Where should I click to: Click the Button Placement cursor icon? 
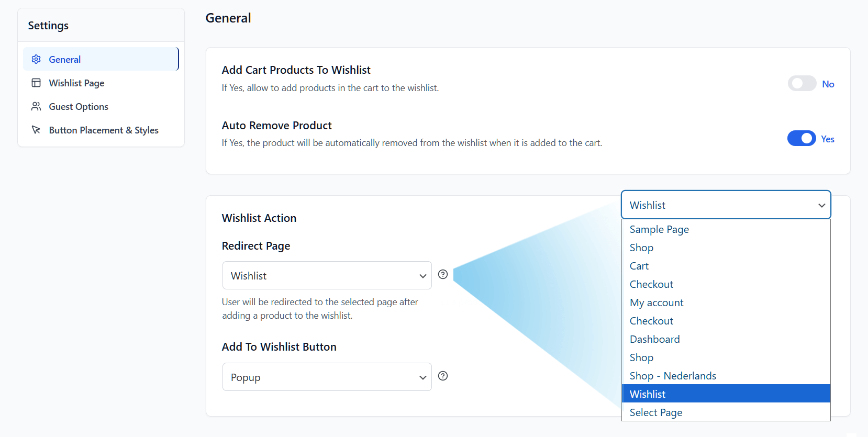[x=36, y=130]
